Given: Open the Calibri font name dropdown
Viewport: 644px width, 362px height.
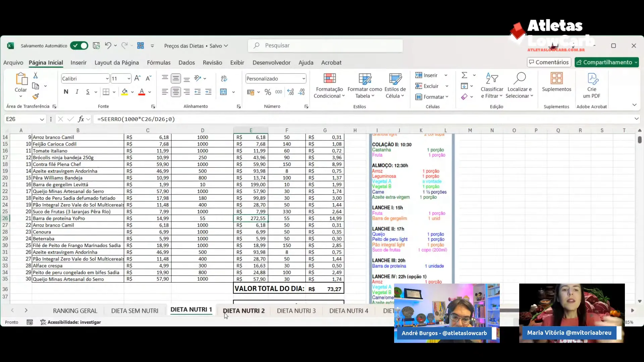Looking at the screenshot, I should coord(107,79).
